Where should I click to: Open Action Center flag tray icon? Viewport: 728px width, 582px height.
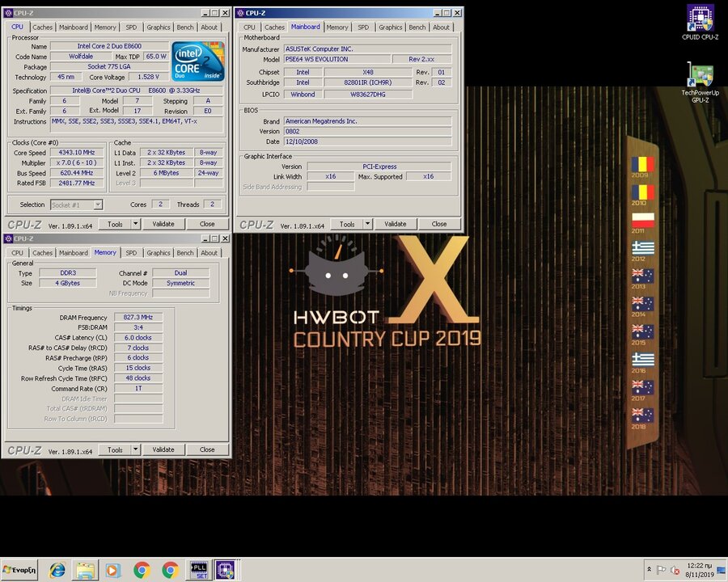tap(662, 569)
